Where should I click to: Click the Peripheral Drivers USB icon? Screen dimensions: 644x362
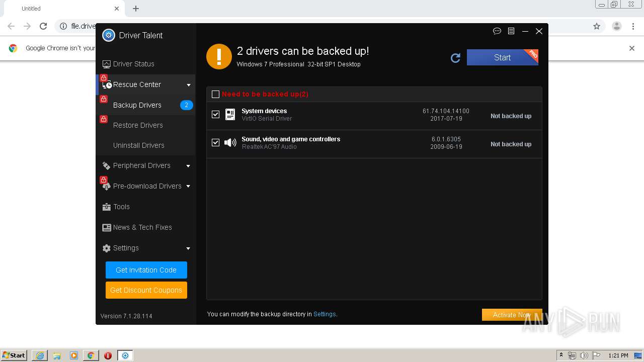(106, 166)
